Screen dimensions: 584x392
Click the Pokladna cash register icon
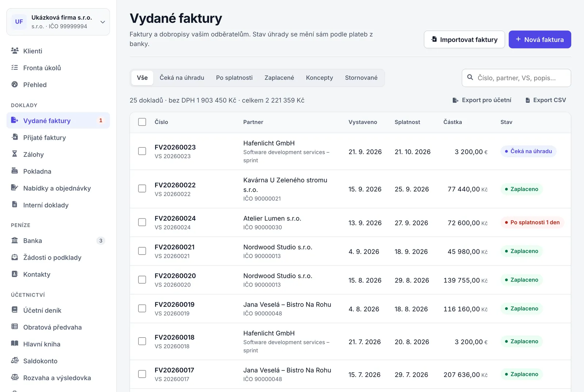click(15, 171)
